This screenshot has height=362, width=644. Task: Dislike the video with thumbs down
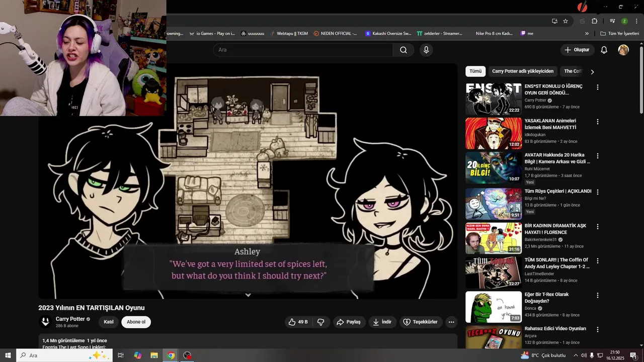coord(321,322)
